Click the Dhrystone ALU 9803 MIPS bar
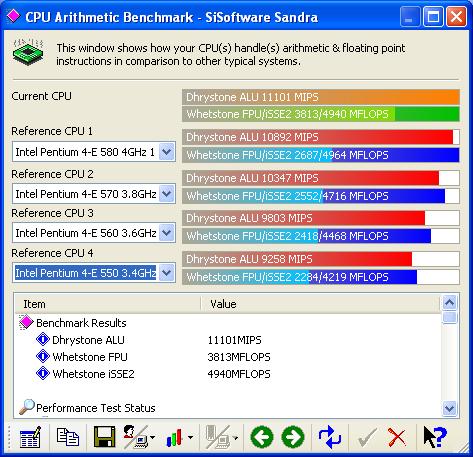Image resolution: width=473 pixels, height=457 pixels. point(321,218)
